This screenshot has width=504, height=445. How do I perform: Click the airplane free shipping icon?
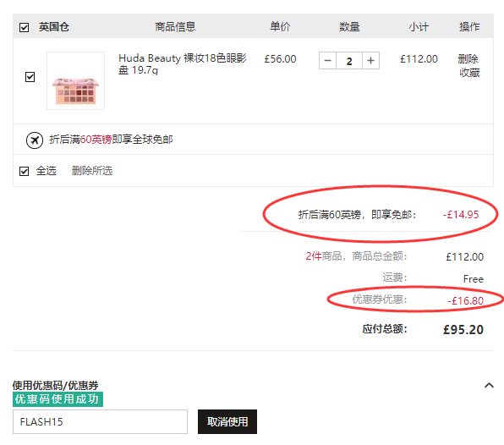(35, 140)
